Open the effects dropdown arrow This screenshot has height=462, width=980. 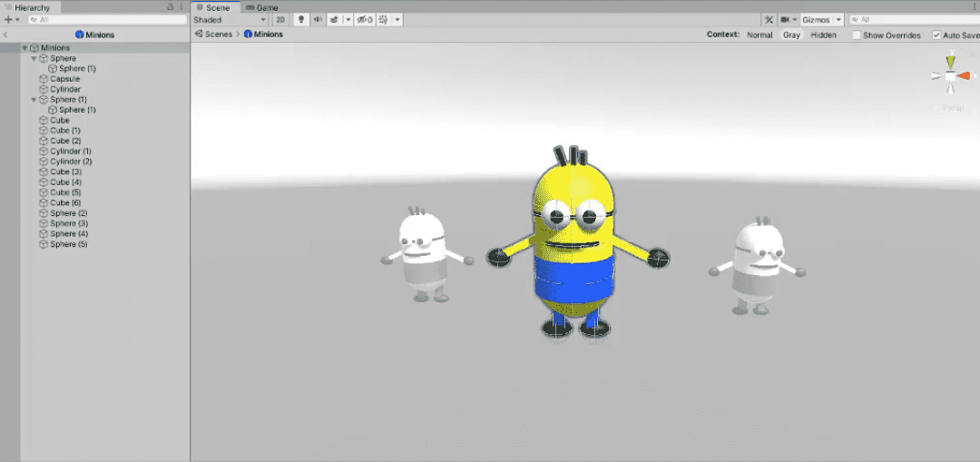(x=348, y=20)
